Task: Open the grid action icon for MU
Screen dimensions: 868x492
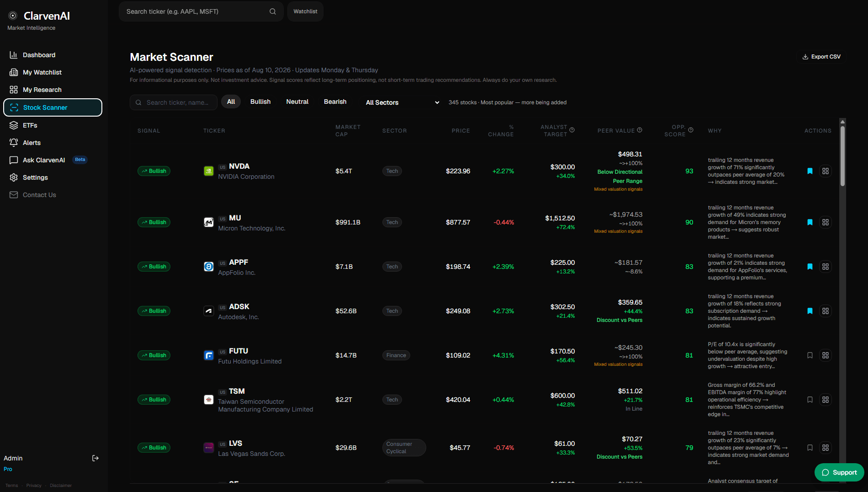Action: tap(826, 222)
